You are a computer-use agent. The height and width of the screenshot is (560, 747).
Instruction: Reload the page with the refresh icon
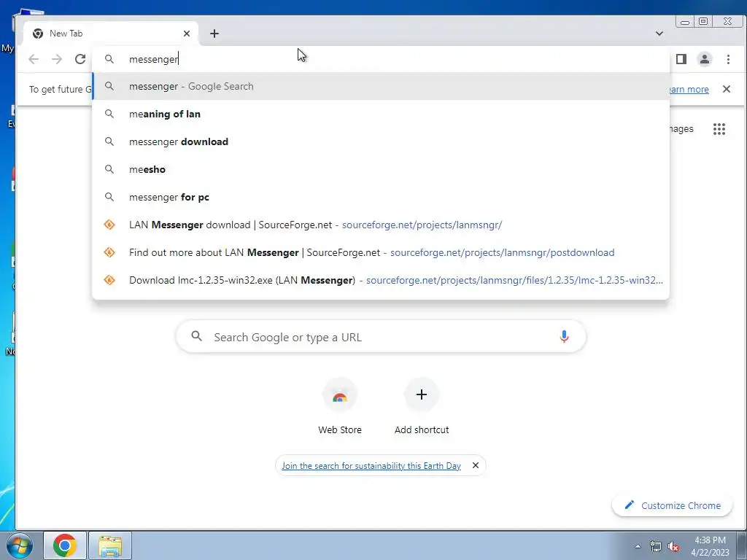coord(80,59)
